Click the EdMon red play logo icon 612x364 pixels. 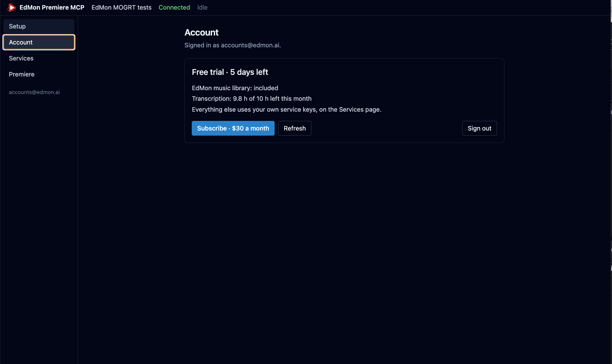12,7
